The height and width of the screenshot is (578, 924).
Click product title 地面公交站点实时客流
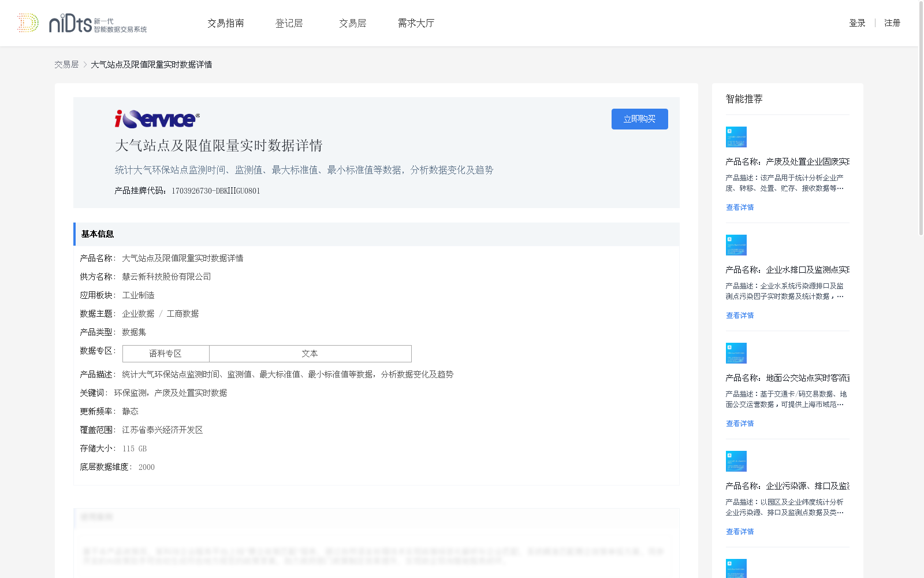[788, 378]
